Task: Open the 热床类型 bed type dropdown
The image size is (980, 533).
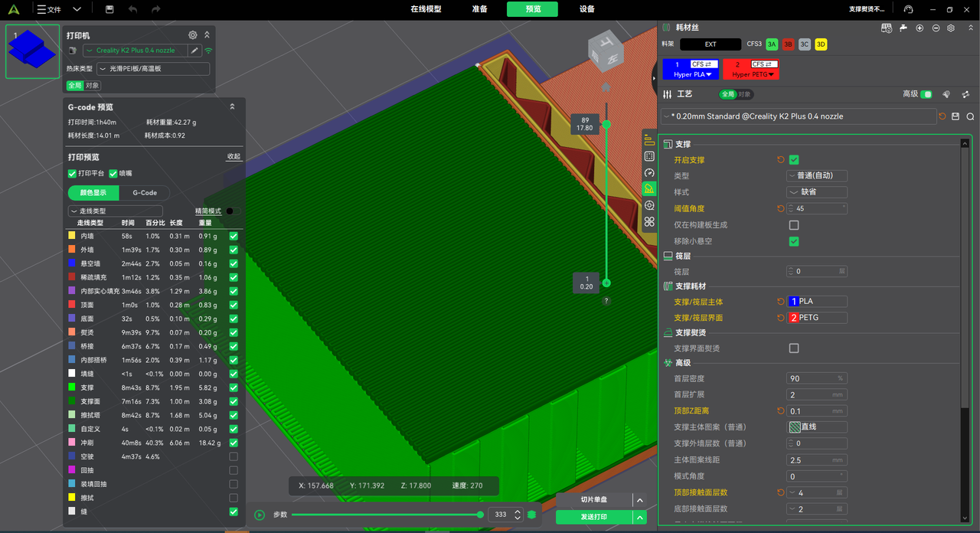Action: (153, 69)
